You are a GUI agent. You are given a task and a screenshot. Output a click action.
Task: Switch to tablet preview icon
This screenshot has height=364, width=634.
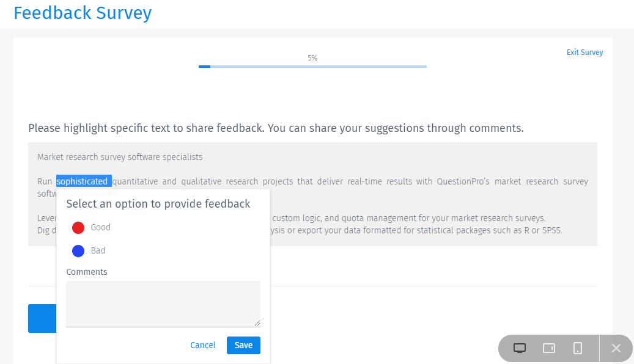click(x=548, y=348)
